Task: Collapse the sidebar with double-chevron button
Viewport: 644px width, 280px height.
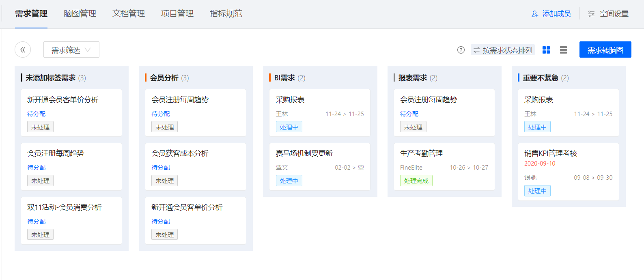Action: coord(23,50)
